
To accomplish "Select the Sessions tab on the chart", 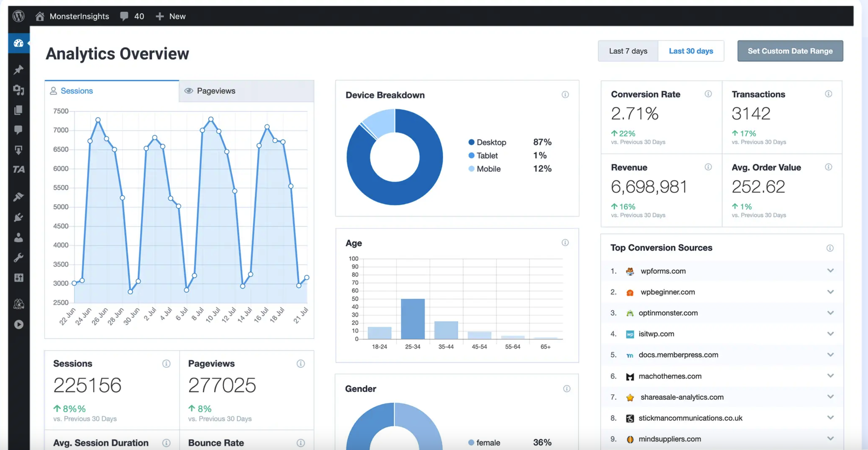I will (x=76, y=91).
